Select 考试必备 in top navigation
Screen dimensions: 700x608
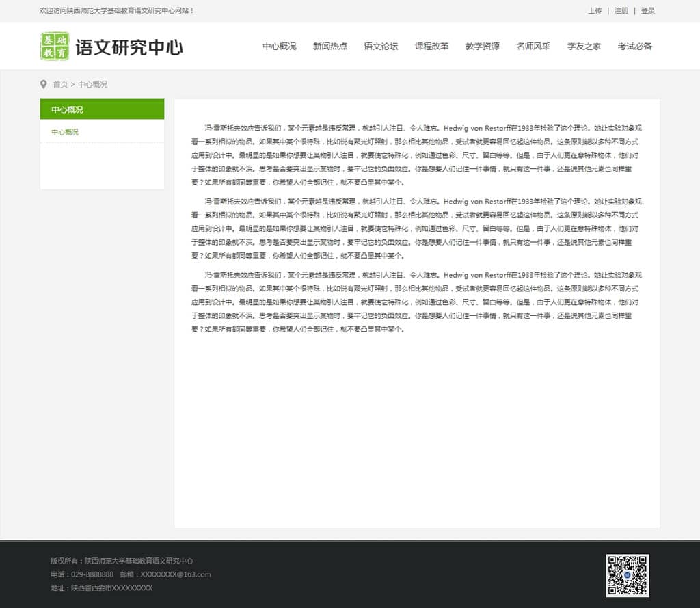coord(635,47)
